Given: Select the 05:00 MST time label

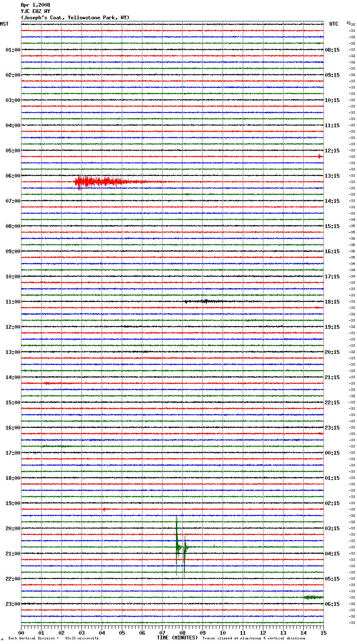Looking at the screenshot, I should pos(13,151).
